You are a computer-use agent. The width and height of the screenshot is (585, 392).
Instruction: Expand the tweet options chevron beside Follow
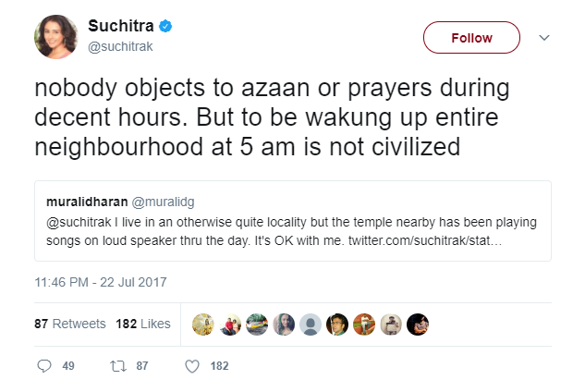tap(544, 38)
